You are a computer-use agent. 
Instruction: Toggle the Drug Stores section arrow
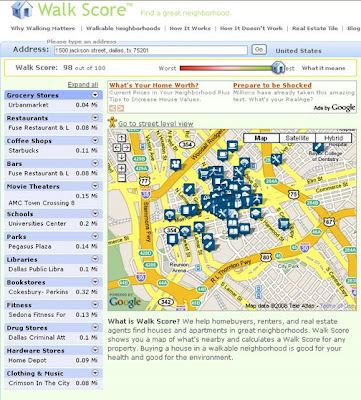pyautogui.click(x=95, y=327)
